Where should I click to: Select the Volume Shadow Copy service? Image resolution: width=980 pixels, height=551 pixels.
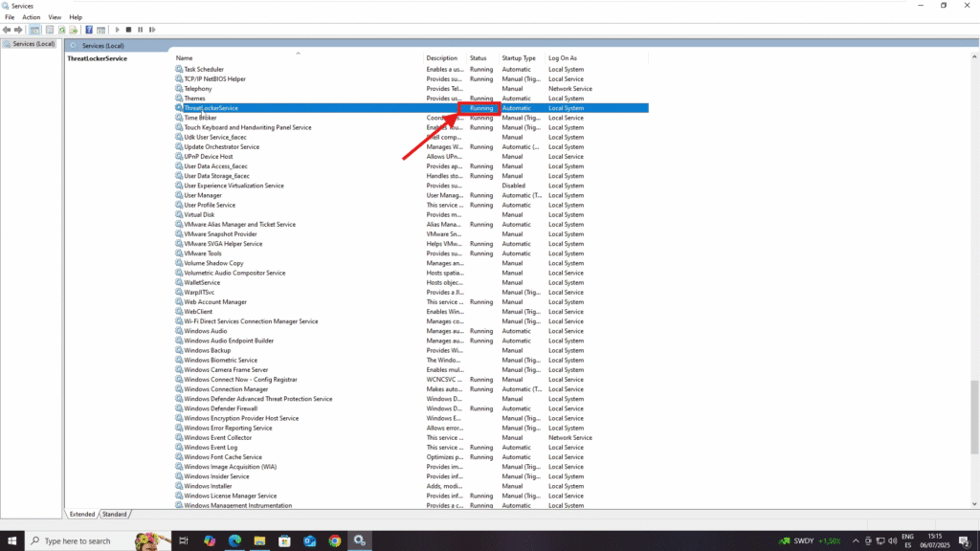[213, 264]
